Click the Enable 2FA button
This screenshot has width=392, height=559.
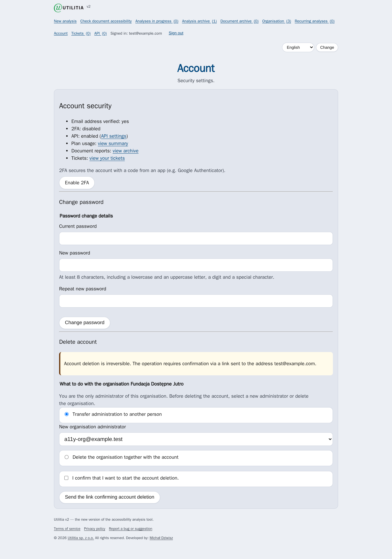point(77,183)
